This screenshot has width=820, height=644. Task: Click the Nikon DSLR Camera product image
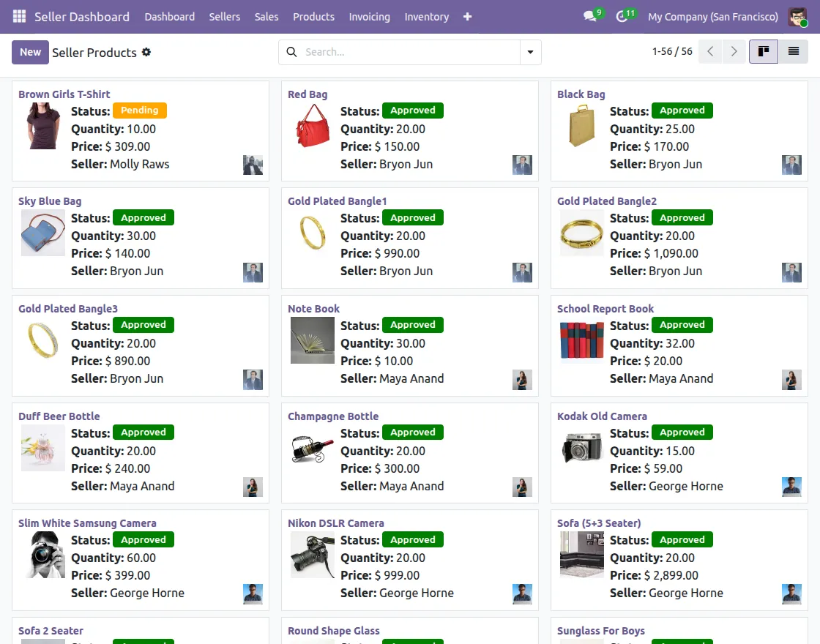click(x=313, y=555)
